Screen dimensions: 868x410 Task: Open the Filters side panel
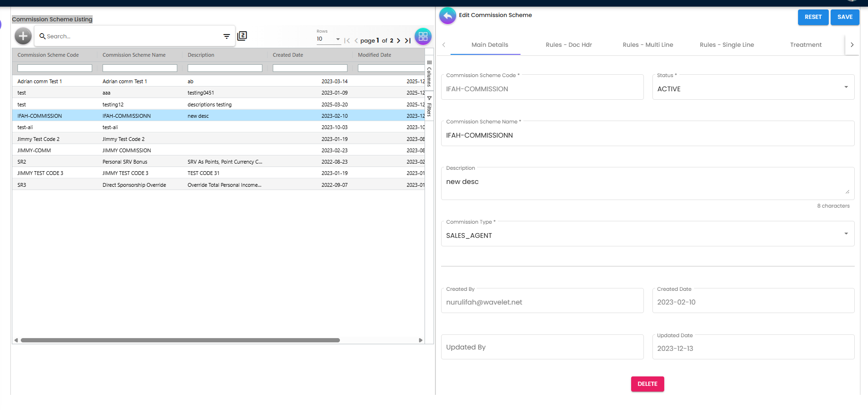(429, 106)
